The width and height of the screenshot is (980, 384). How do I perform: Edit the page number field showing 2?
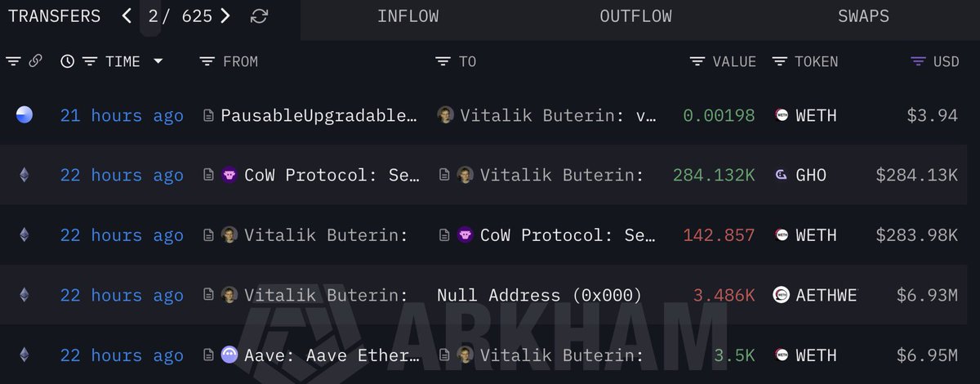tap(154, 16)
